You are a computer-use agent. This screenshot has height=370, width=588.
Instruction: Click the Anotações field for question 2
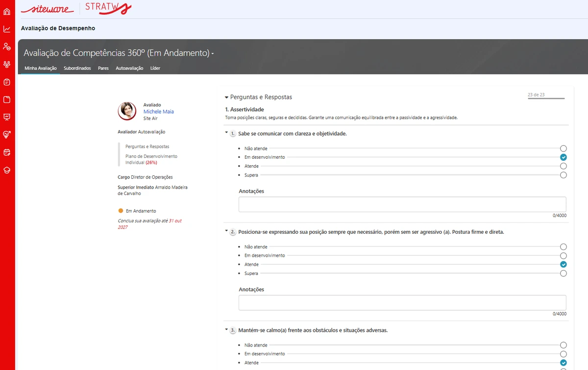402,303
